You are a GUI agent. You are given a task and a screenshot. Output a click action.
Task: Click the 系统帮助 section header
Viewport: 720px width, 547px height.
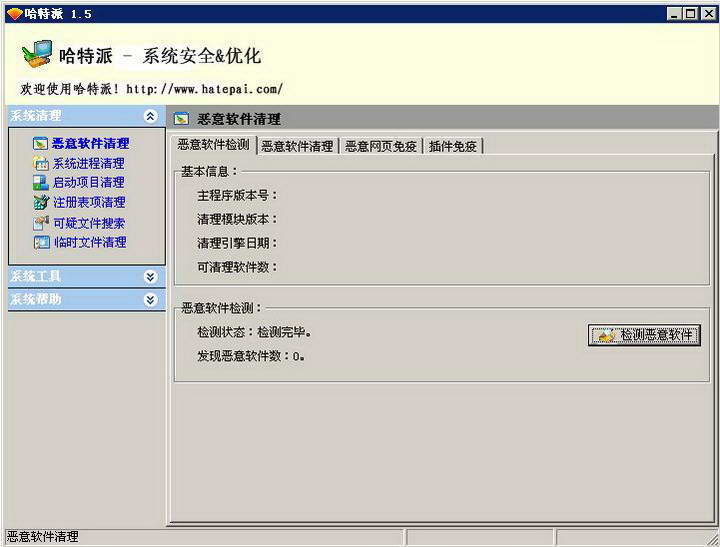pos(87,300)
